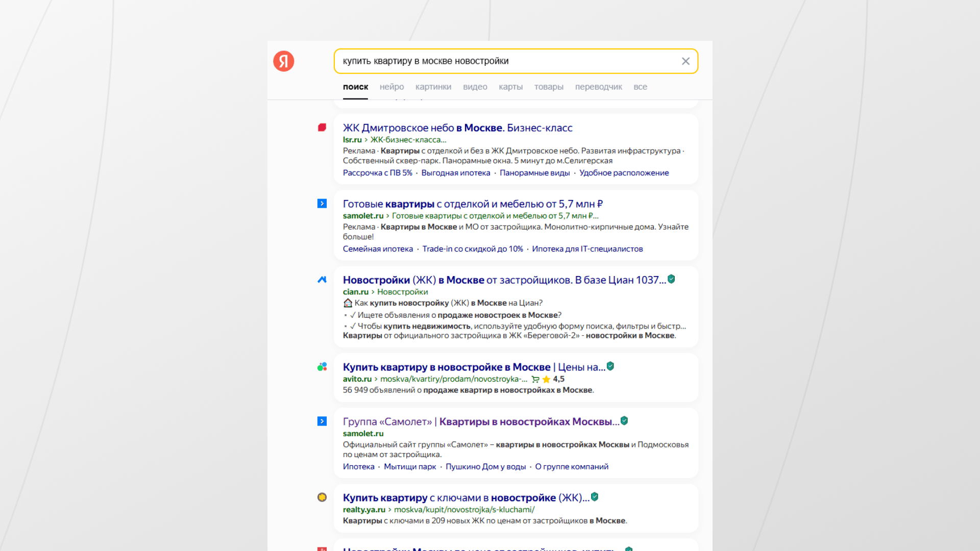
Task: Click Выгодная ипотека sitelink
Action: 456,173
